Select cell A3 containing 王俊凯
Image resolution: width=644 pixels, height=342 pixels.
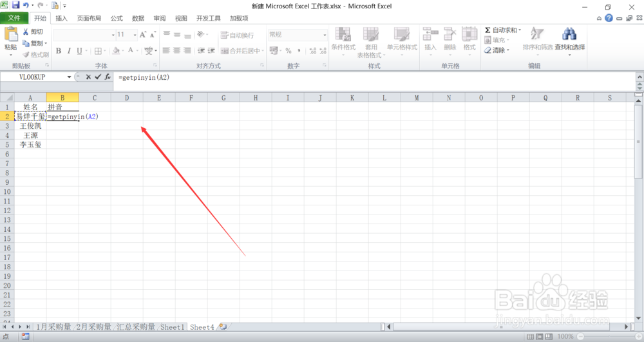pyautogui.click(x=30, y=126)
